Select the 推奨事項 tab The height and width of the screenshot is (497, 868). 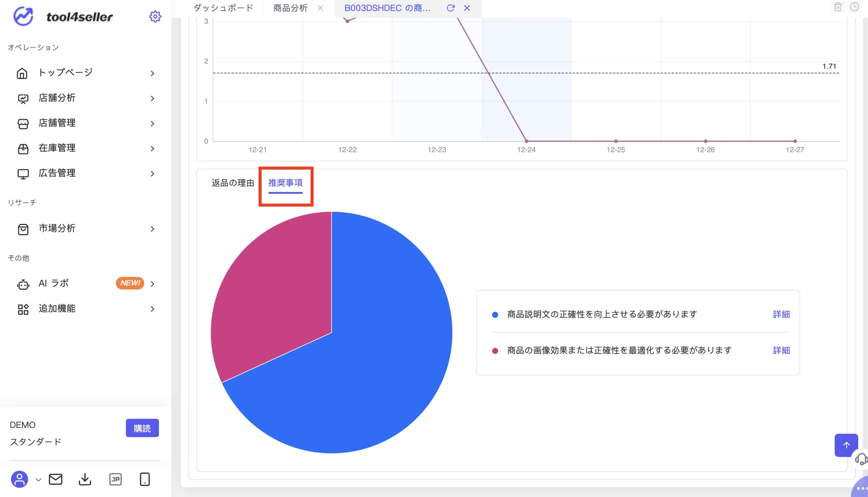[x=285, y=183]
